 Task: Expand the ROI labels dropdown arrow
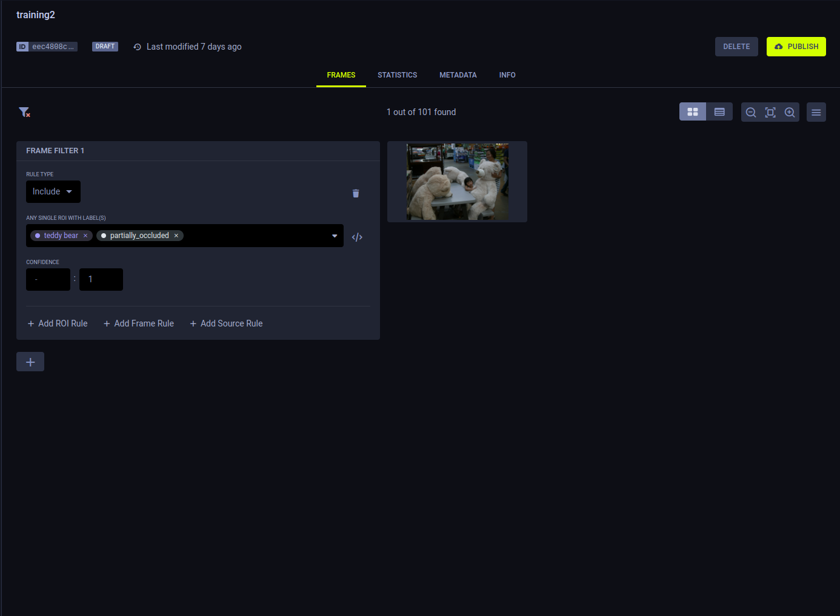(x=335, y=236)
